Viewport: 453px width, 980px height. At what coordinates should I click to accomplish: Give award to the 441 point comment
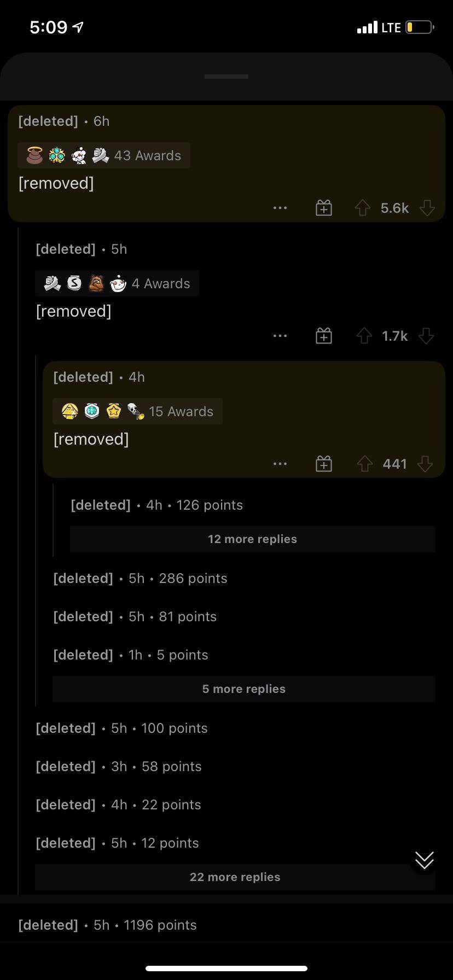324,464
